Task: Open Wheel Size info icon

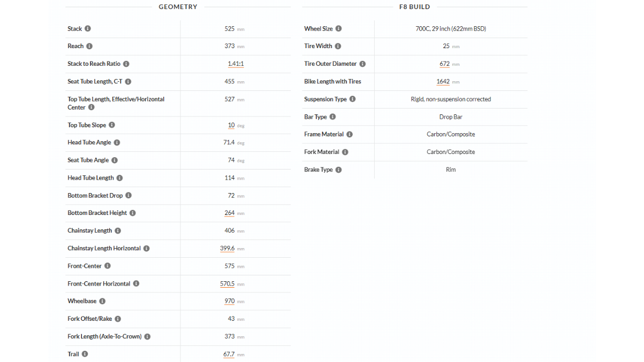Action: (x=338, y=29)
